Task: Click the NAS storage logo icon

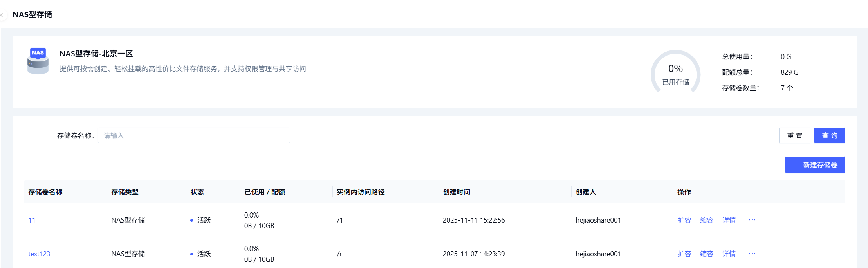Action: (38, 61)
